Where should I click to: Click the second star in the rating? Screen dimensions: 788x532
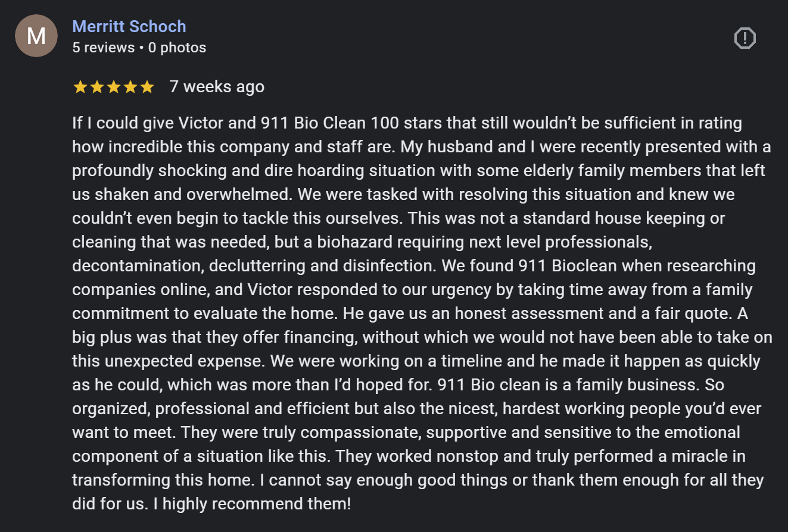pos(96,86)
